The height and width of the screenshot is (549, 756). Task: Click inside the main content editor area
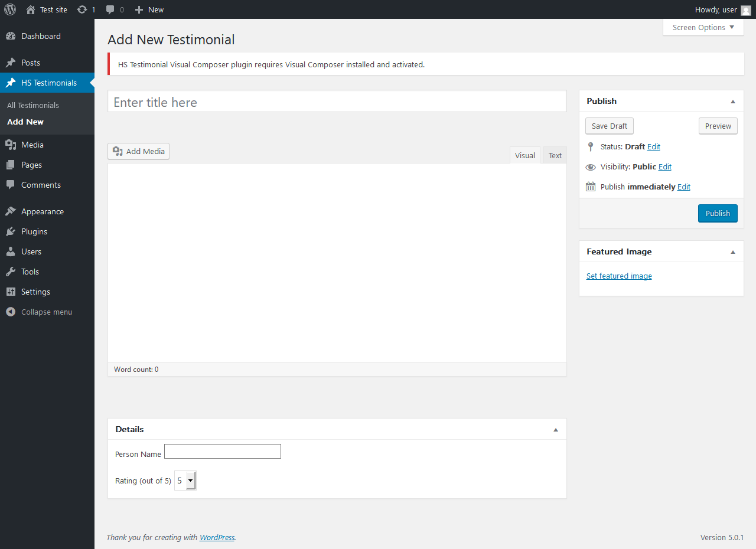(x=337, y=263)
